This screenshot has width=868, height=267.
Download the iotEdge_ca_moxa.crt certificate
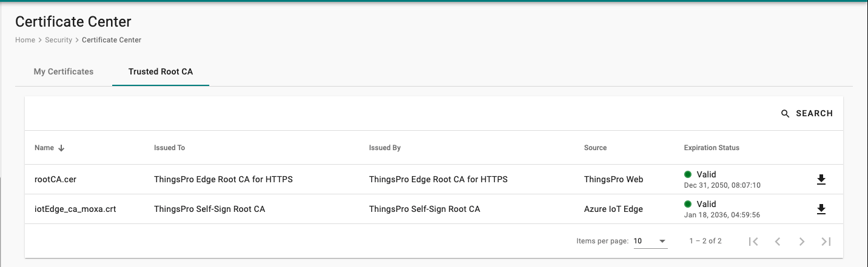click(x=821, y=209)
